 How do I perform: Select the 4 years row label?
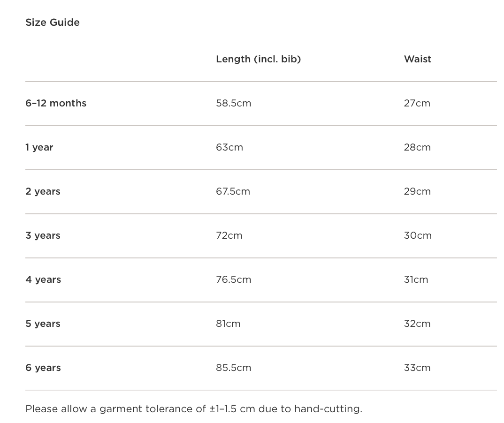click(43, 279)
